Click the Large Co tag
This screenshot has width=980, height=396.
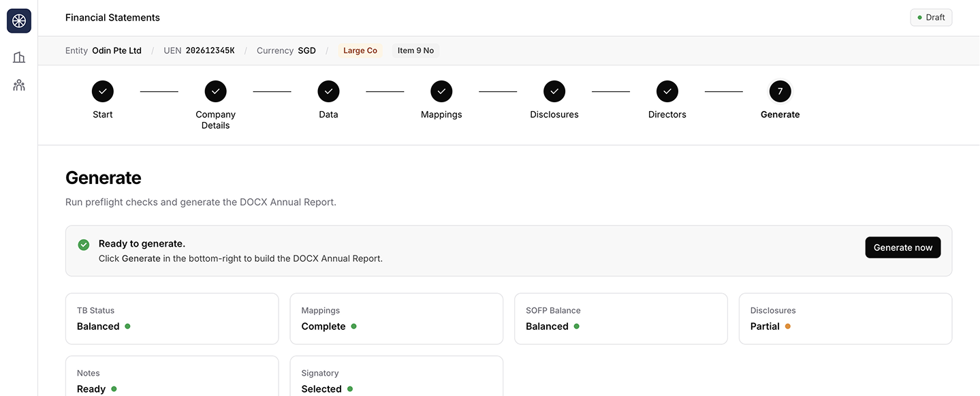pyautogui.click(x=360, y=50)
